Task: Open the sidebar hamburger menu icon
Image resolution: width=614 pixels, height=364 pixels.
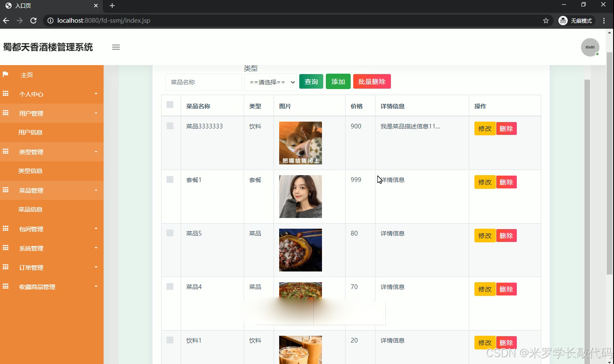Action: point(116,47)
